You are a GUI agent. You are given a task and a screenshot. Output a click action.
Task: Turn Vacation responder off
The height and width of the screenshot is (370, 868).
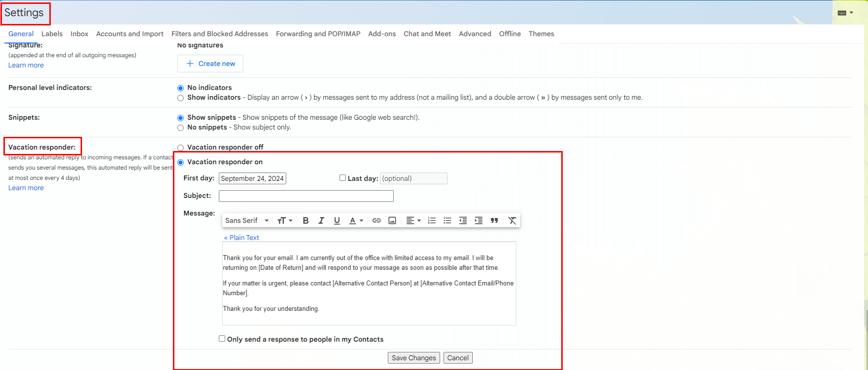(x=181, y=148)
